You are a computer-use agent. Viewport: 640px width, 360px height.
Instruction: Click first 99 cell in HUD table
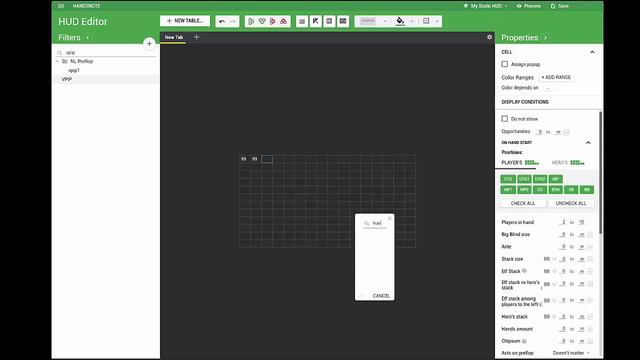(x=244, y=159)
